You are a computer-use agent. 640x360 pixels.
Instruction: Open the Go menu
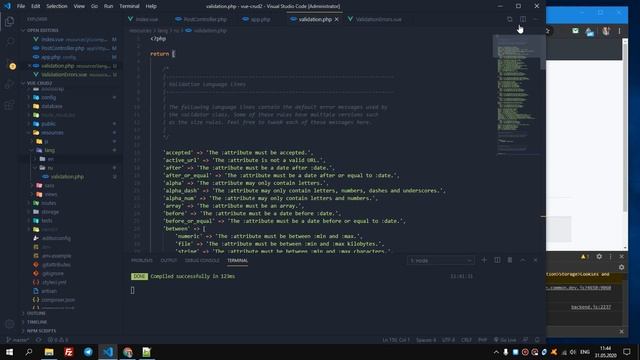(x=94, y=6)
